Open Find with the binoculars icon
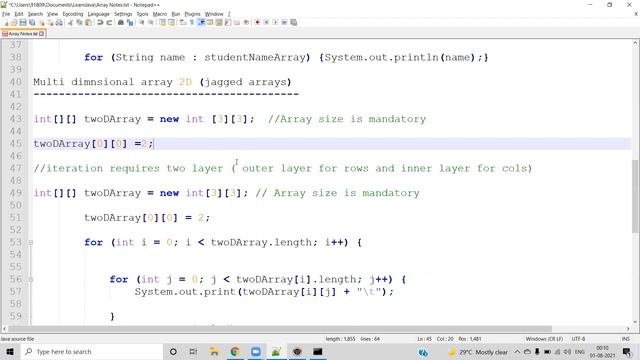This screenshot has width=640, height=360. (121, 22)
